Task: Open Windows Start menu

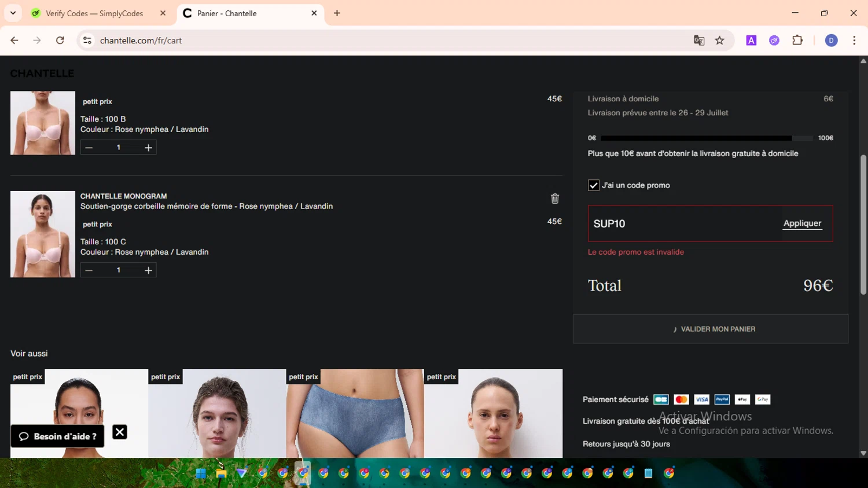Action: (201, 474)
